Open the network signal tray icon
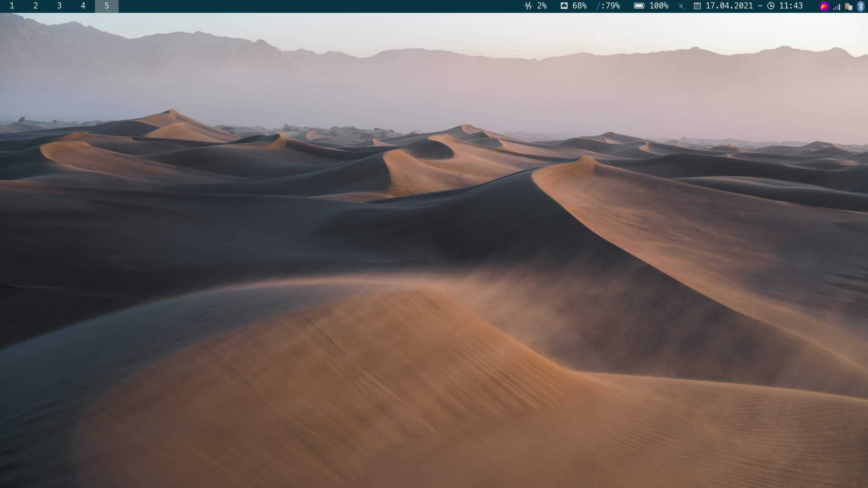This screenshot has width=868, height=488. click(x=836, y=7)
